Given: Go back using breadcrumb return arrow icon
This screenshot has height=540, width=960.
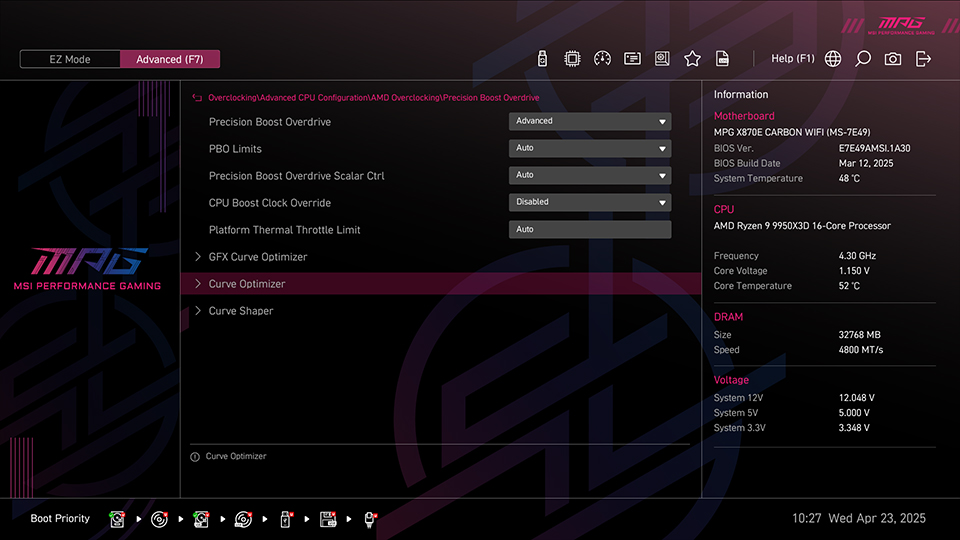Looking at the screenshot, I should tap(197, 98).
